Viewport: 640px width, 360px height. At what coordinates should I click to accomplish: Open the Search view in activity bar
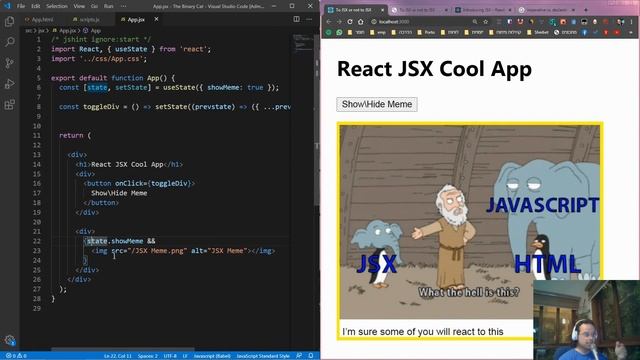9,42
